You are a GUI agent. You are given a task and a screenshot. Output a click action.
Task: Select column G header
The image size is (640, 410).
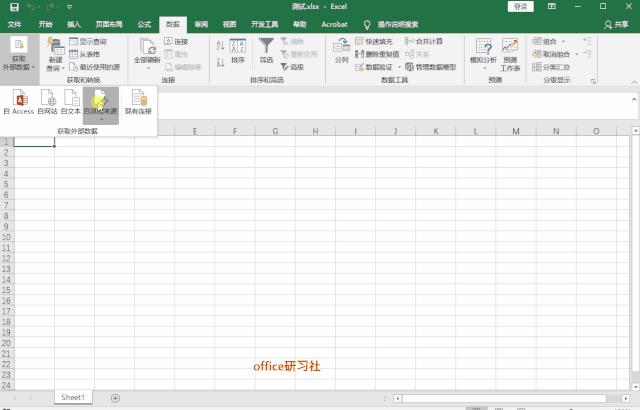point(275,131)
